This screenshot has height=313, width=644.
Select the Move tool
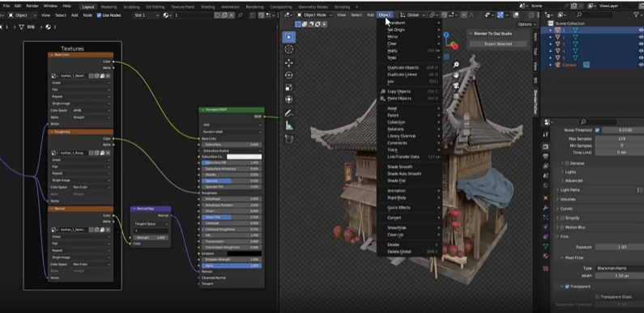[x=288, y=63]
